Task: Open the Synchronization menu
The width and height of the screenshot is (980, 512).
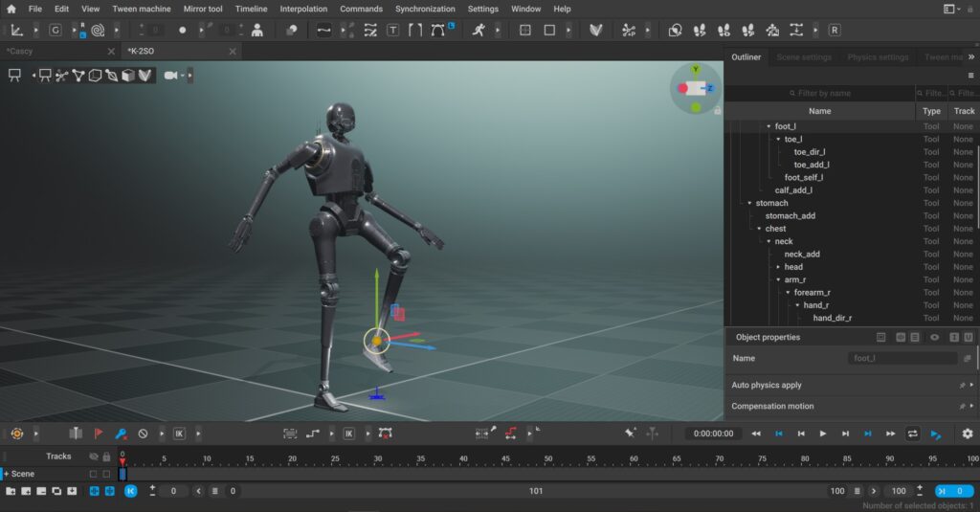Action: coord(425,9)
